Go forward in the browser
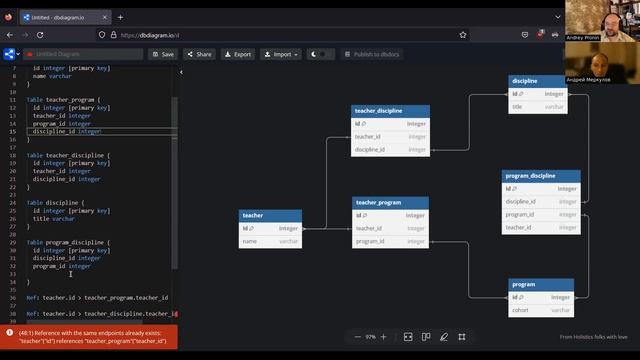This screenshot has width=640, height=360. [25, 35]
